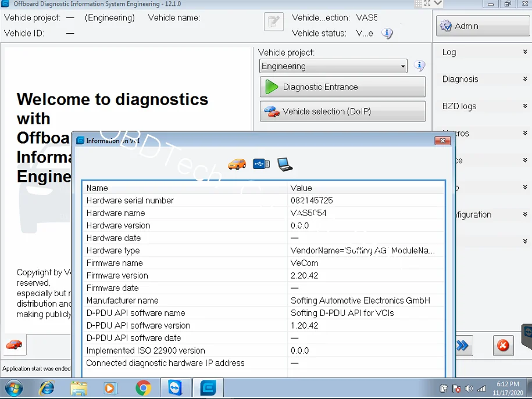532x399 pixels.
Task: Select the D-PDU API software date row
Action: 263,338
